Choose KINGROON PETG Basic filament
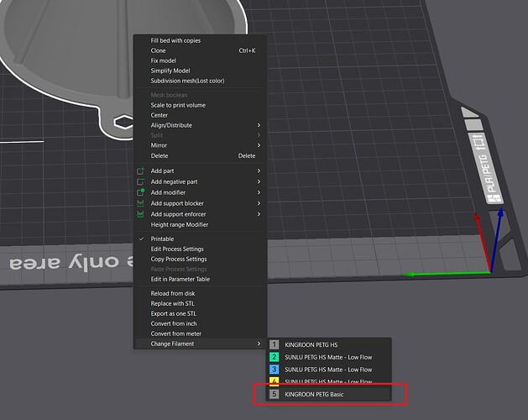The height and width of the screenshot is (420, 528). point(314,395)
